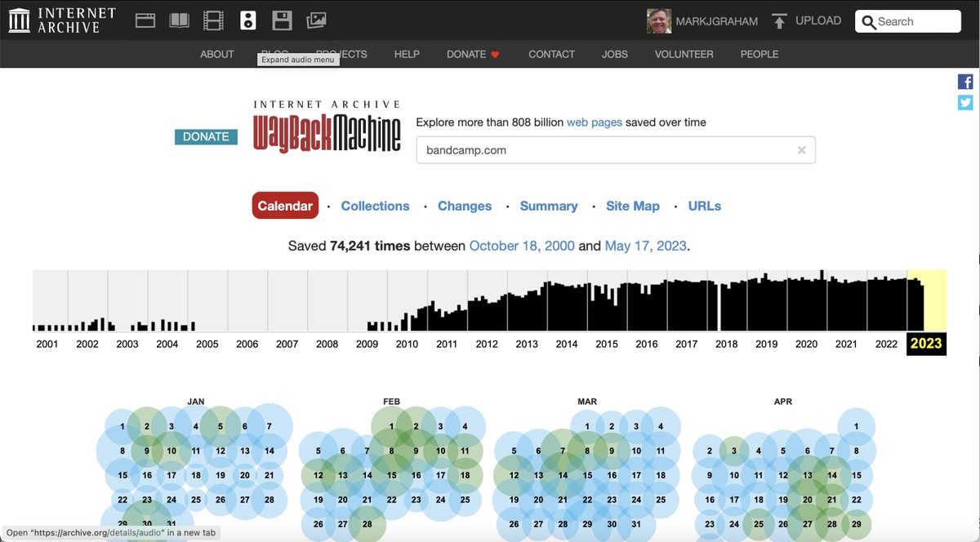The image size is (980, 542).
Task: Open February 8 capture bubble
Action: 391,451
